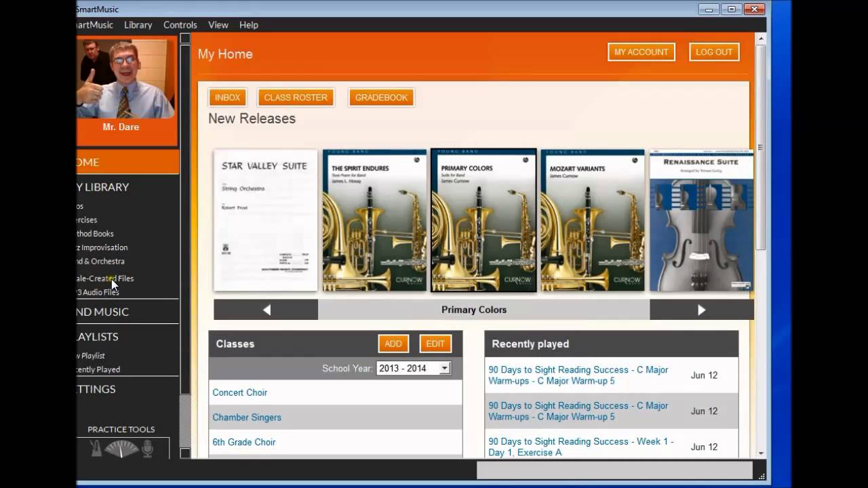868x488 pixels.
Task: Click the My Home heading
Action: (x=225, y=54)
